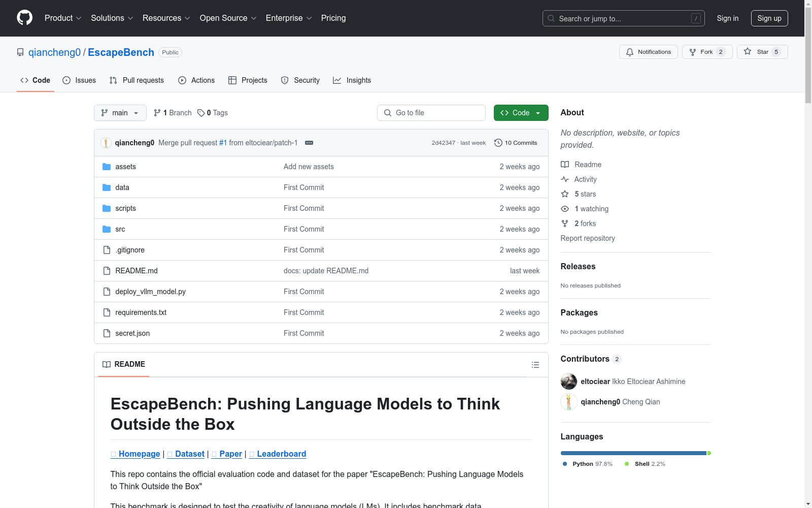
Task: View the 2 forks link
Action: 579,224
